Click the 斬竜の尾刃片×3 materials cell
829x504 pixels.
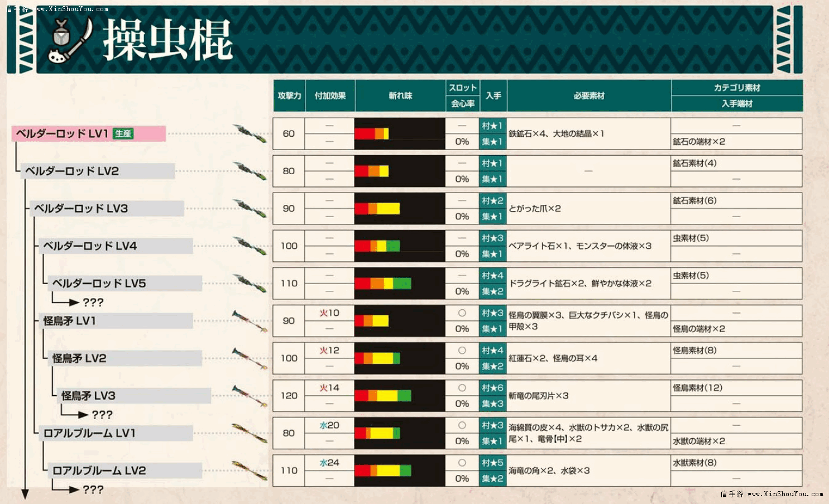[x=588, y=396]
